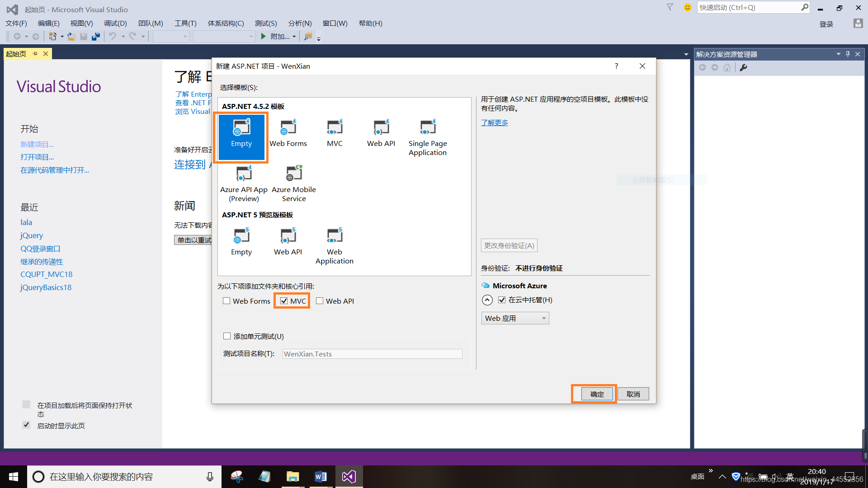Viewport: 868px width, 488px height.
Task: Open the Web 应用 Azure type dropdown
Action: tap(515, 318)
